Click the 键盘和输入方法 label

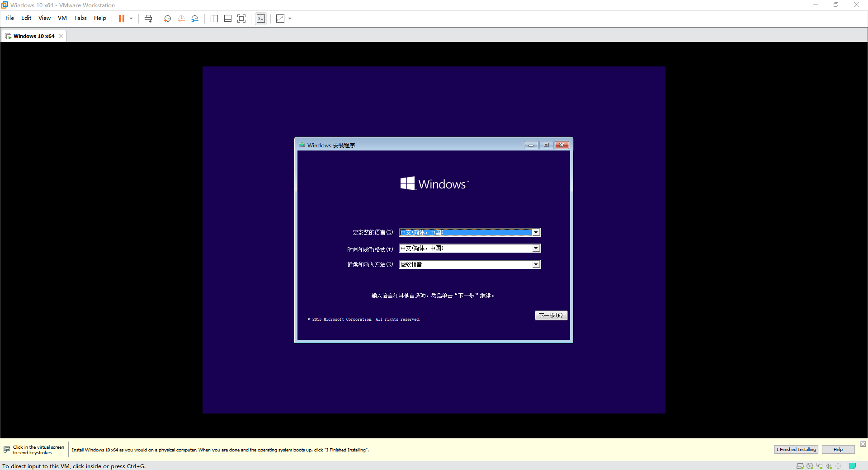(x=371, y=264)
